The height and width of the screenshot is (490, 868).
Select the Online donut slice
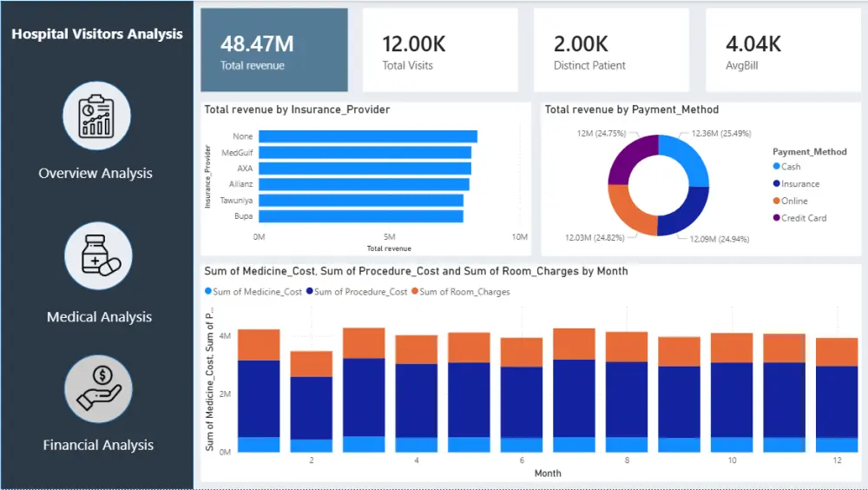628,214
